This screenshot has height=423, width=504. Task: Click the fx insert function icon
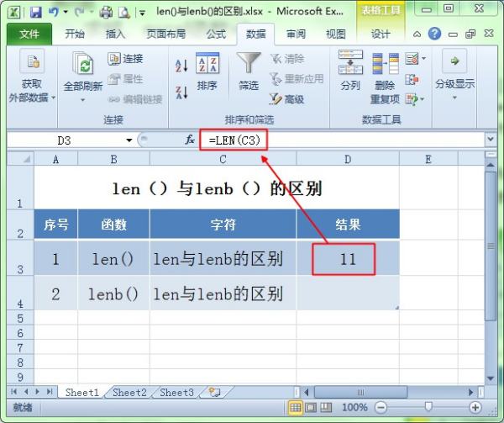(190, 140)
